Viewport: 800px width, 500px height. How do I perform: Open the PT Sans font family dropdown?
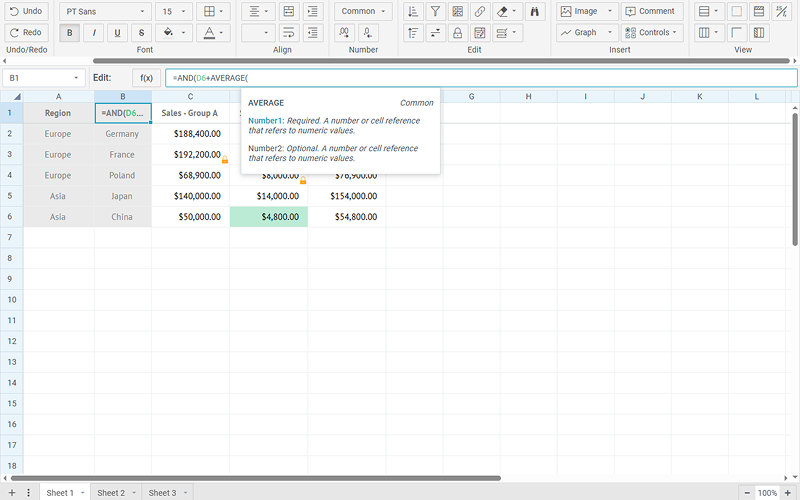tap(105, 11)
